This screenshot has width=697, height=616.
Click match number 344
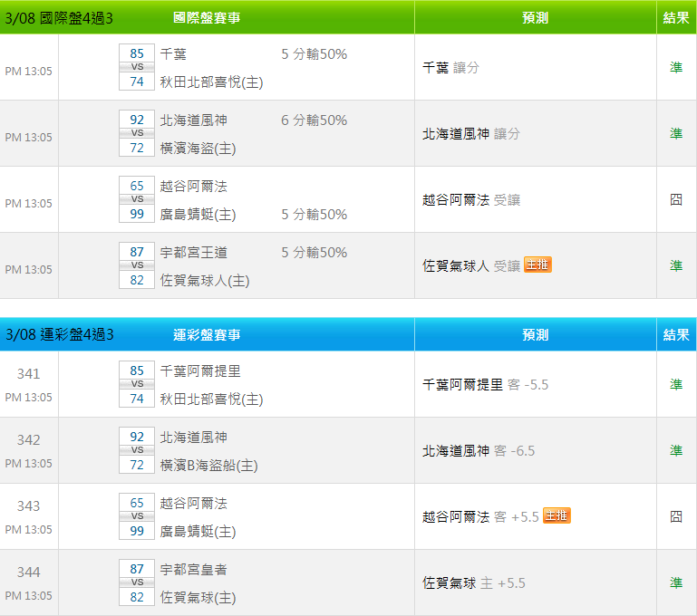[28, 572]
